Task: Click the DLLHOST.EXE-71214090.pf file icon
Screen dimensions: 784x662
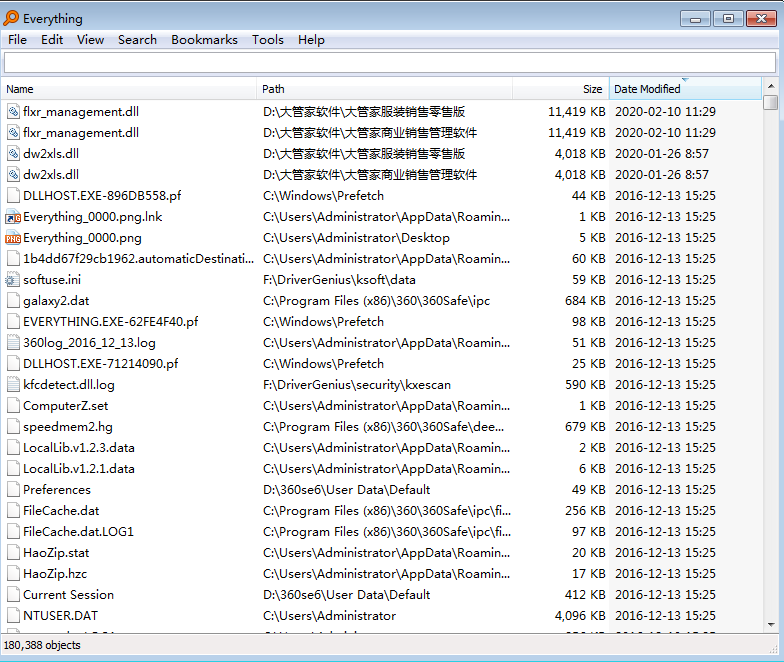Action: pos(14,364)
